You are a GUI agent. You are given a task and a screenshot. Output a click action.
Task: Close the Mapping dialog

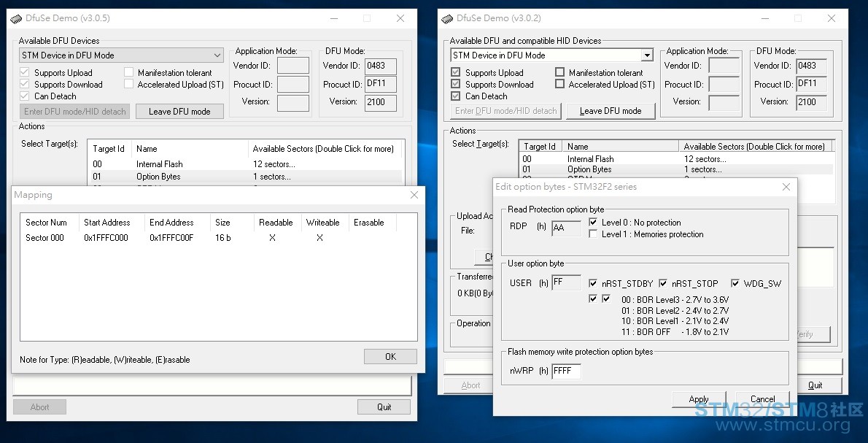click(x=414, y=195)
